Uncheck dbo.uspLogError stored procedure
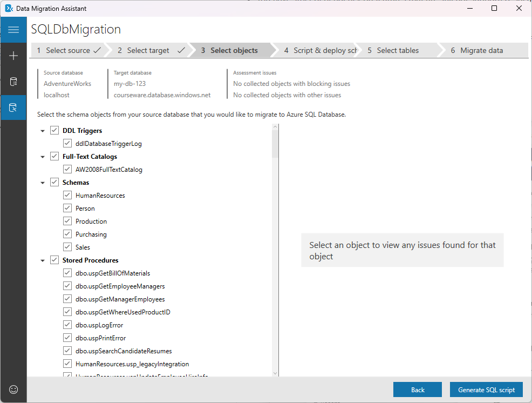This screenshot has height=403, width=532. coord(67,325)
